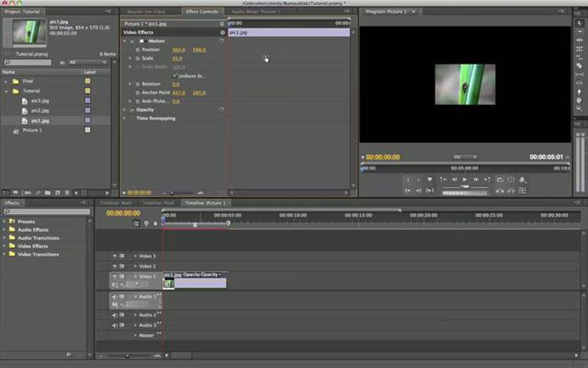This screenshot has width=588, height=368.
Task: Expand the Opacity effect properties
Action: pos(124,110)
